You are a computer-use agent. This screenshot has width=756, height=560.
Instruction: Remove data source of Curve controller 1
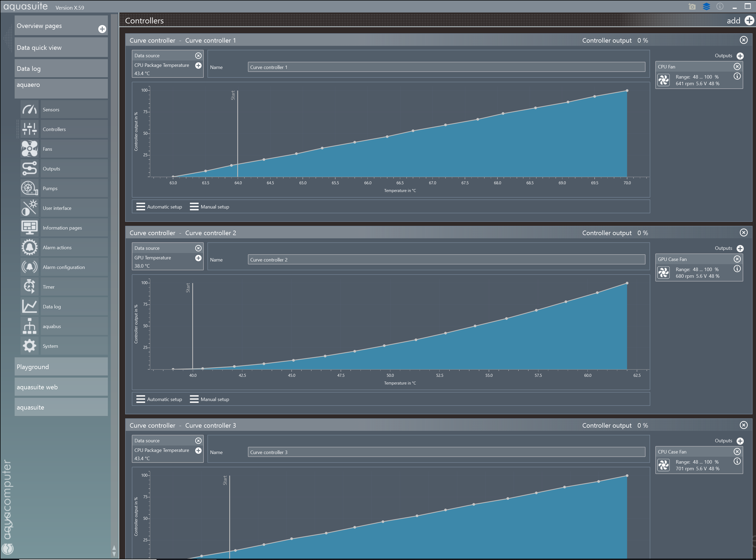point(198,56)
